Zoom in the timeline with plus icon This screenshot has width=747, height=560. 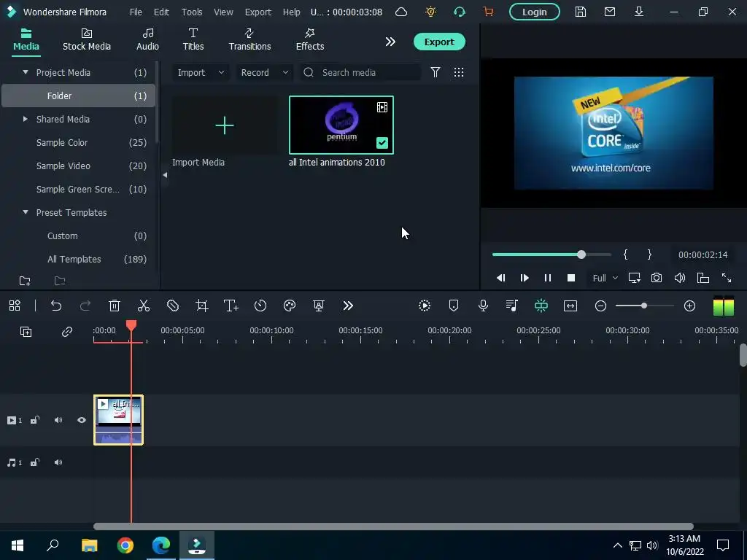690,306
